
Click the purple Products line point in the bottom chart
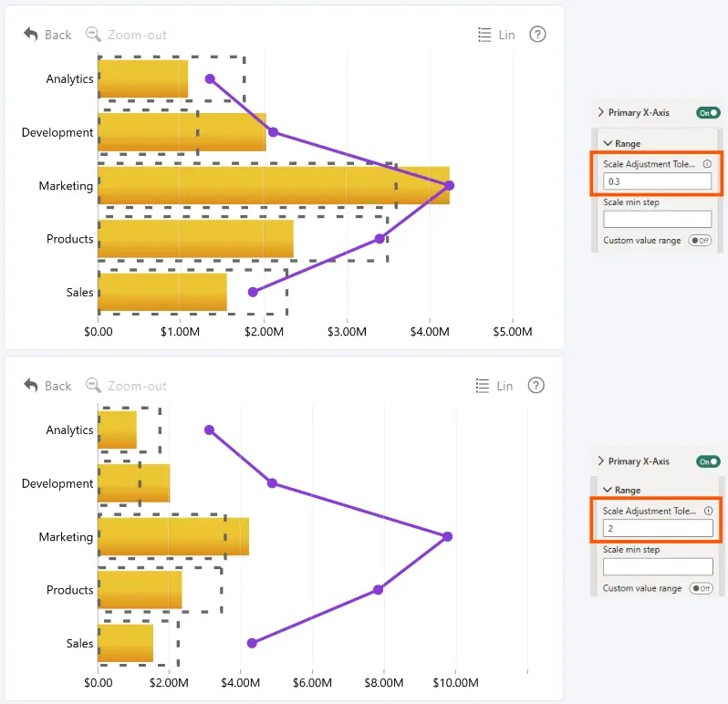378,590
